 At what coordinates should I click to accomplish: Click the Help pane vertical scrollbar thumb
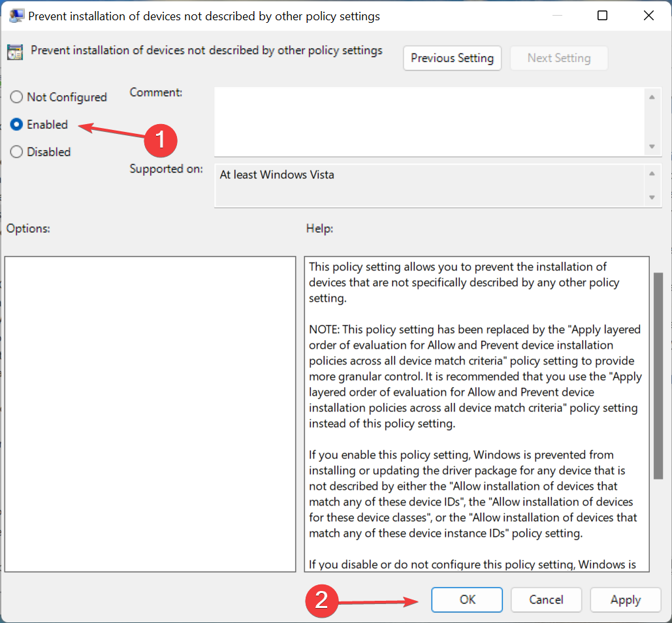(x=658, y=375)
